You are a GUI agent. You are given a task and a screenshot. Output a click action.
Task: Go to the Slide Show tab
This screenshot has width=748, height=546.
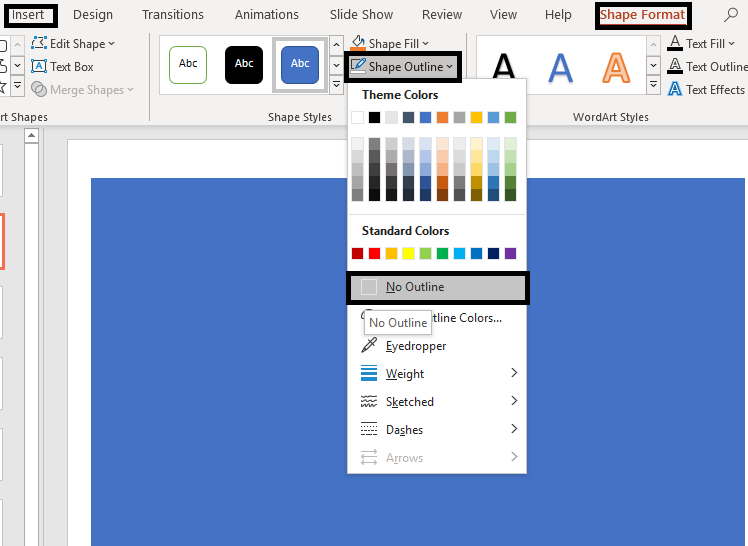[x=362, y=15]
